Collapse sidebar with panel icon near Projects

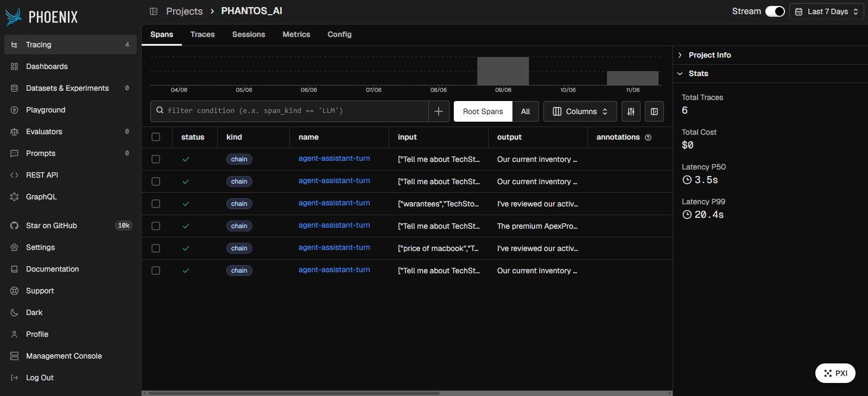[x=154, y=11]
